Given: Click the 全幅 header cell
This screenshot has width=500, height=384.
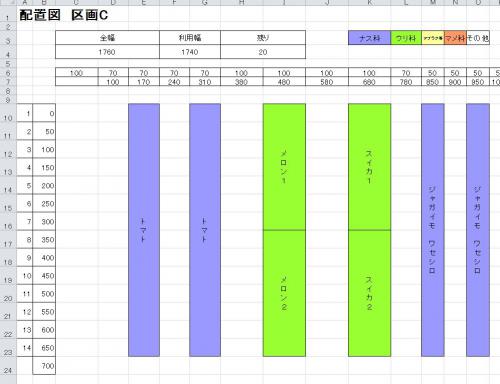Looking at the screenshot, I should 107,38.
